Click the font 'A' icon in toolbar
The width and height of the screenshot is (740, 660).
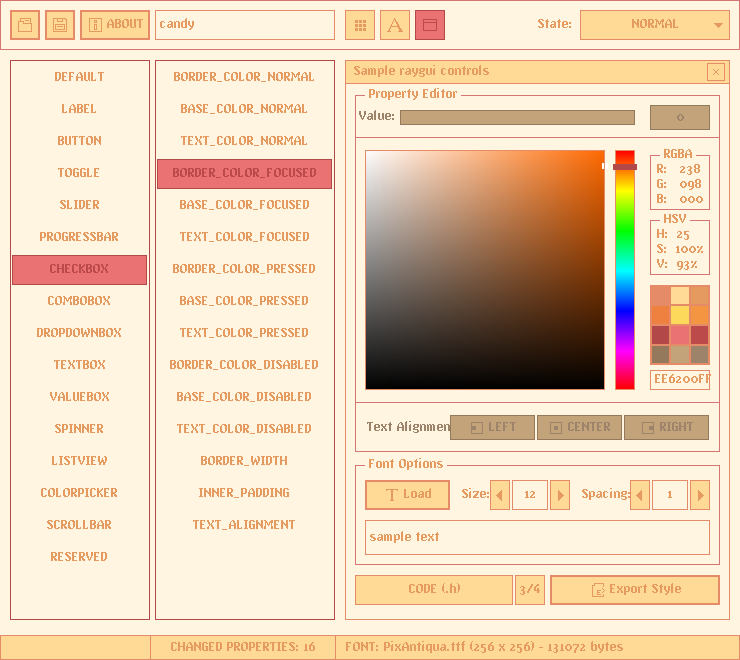coord(395,25)
